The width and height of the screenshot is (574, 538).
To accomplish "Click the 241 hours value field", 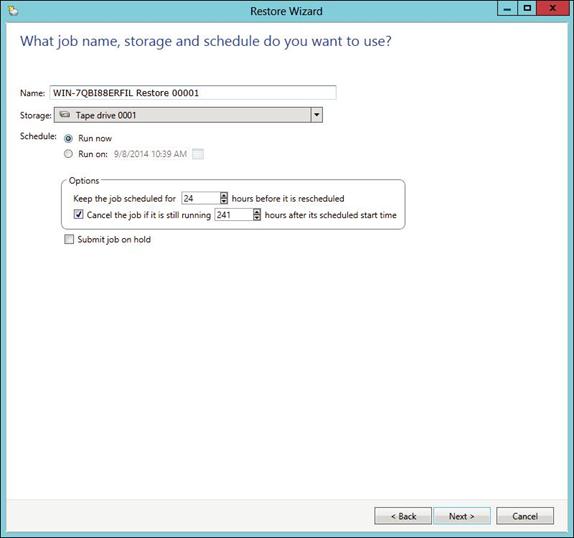I will [x=234, y=215].
